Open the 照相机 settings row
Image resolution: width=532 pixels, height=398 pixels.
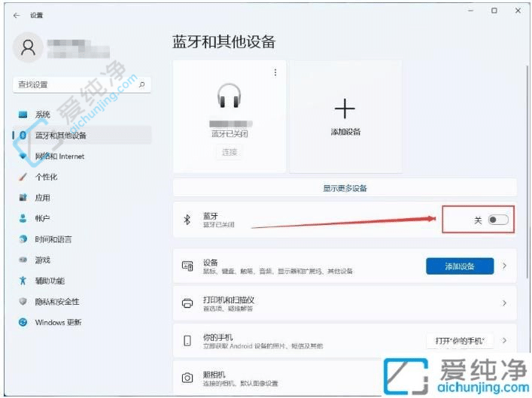(x=345, y=378)
